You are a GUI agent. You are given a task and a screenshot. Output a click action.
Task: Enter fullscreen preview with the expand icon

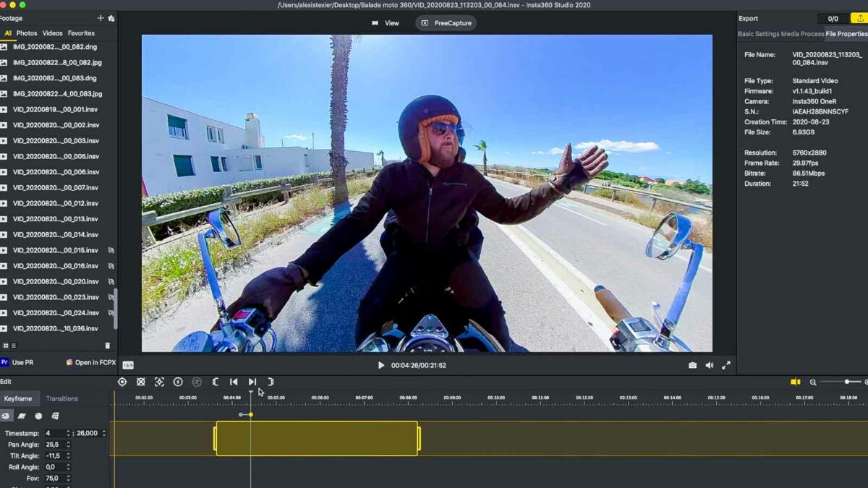pyautogui.click(x=727, y=365)
